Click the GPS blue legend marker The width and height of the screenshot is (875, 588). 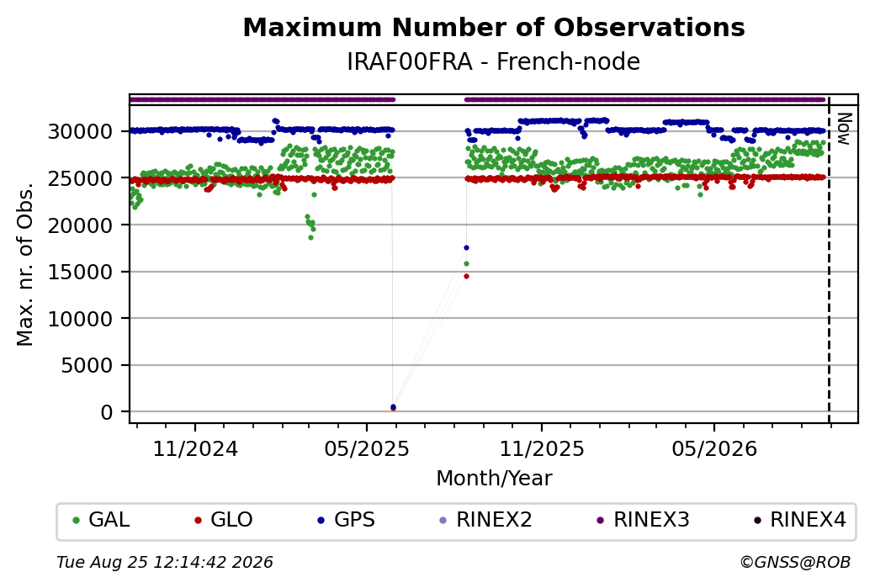click(321, 521)
